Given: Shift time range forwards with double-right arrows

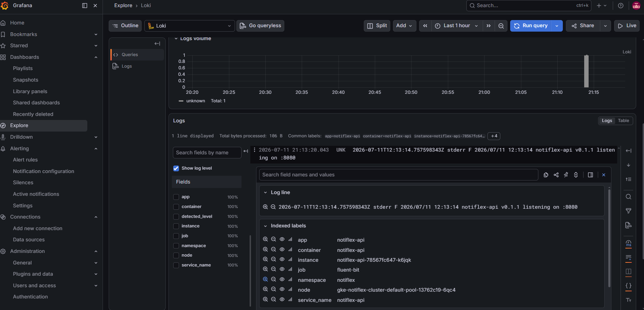Looking at the screenshot, I should tap(488, 26).
